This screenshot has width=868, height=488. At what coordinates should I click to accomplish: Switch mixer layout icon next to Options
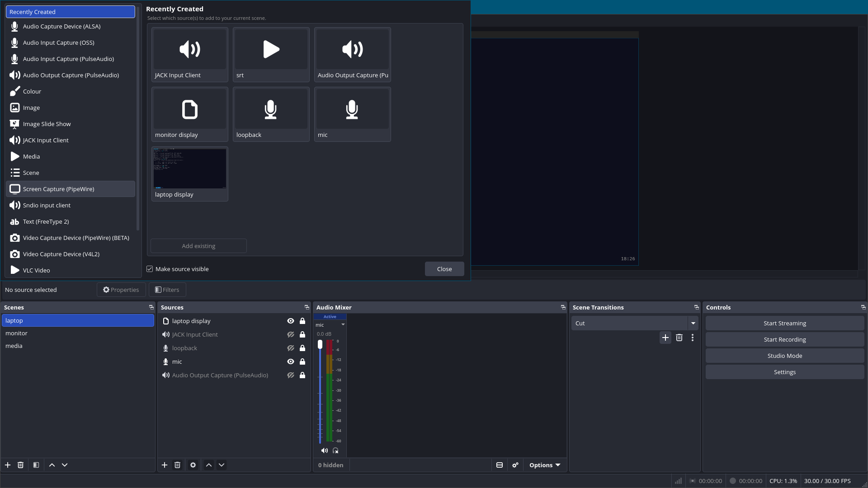pos(500,465)
